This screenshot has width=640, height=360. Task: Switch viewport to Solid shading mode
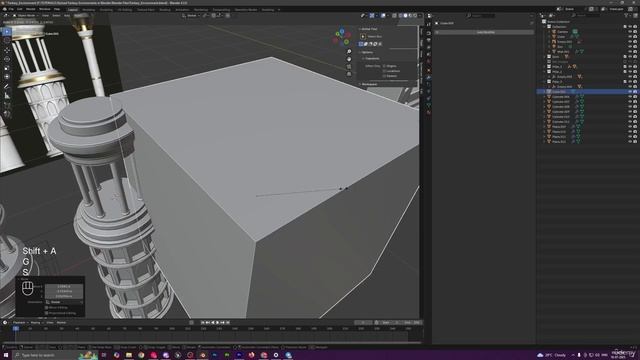(x=405, y=16)
